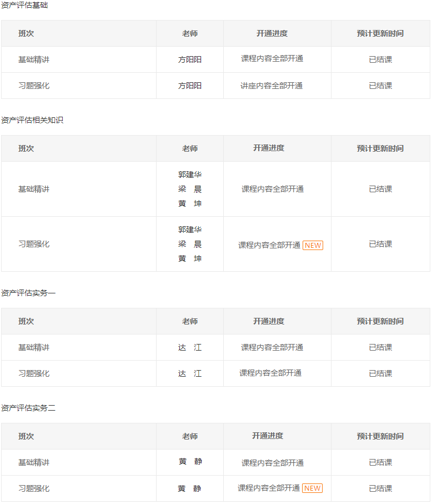Click 郭建华 in 资产评估相关知识 基础精讲 row

pos(190,174)
